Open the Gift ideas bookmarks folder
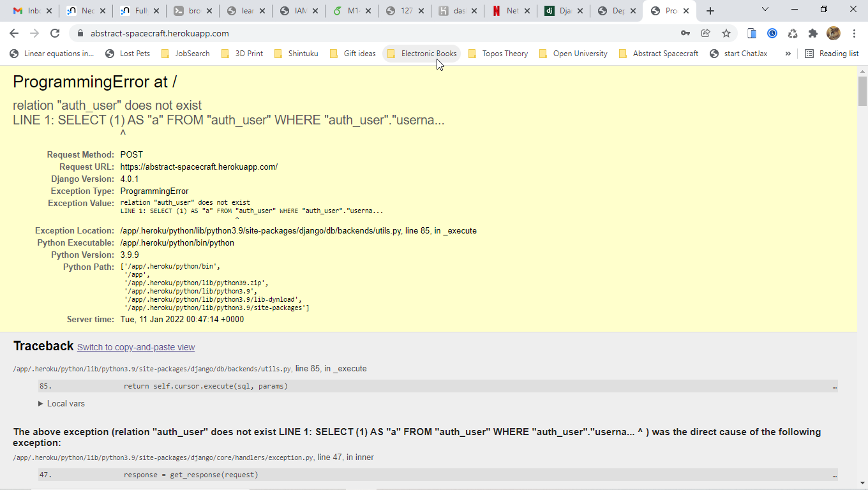Image resolution: width=868 pixels, height=490 pixels. [353, 54]
